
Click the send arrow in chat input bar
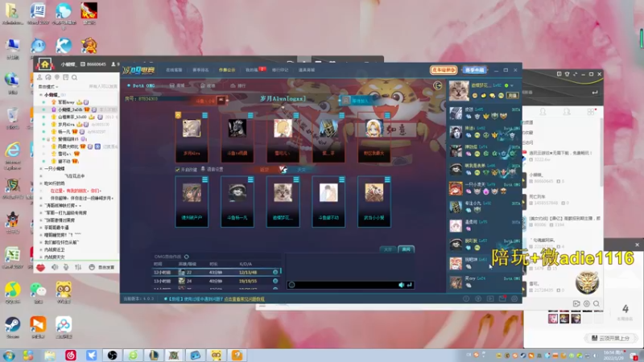[409, 285]
